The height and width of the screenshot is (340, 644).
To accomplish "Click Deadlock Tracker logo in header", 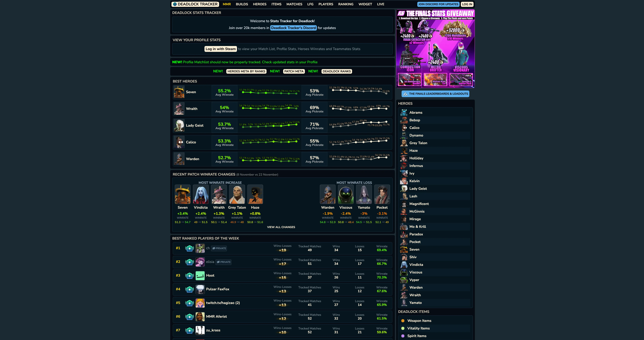I will click(195, 4).
